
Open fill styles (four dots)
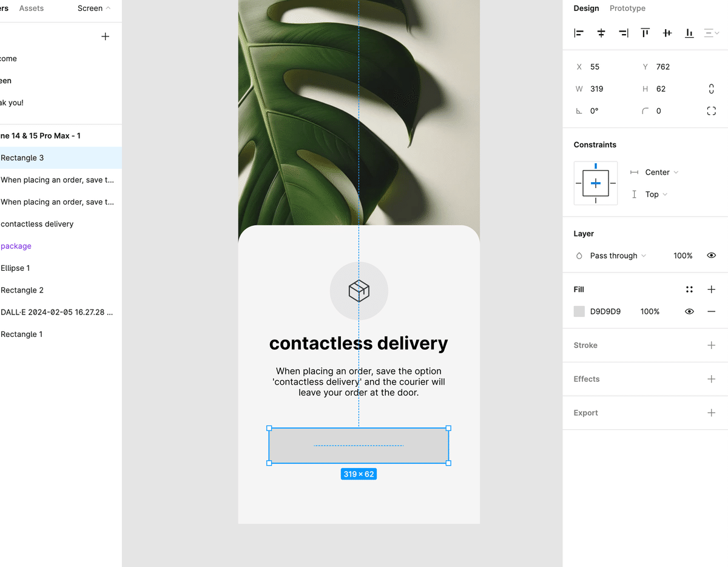pos(689,290)
